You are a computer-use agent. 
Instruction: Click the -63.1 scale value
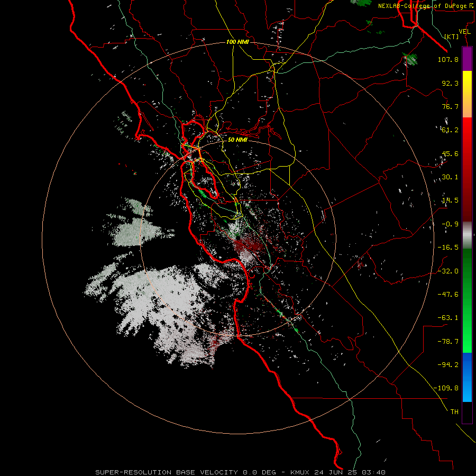coord(448,318)
